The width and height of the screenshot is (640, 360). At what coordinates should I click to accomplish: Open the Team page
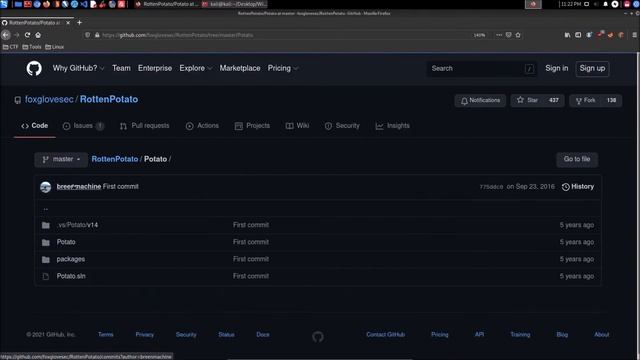pyautogui.click(x=121, y=68)
